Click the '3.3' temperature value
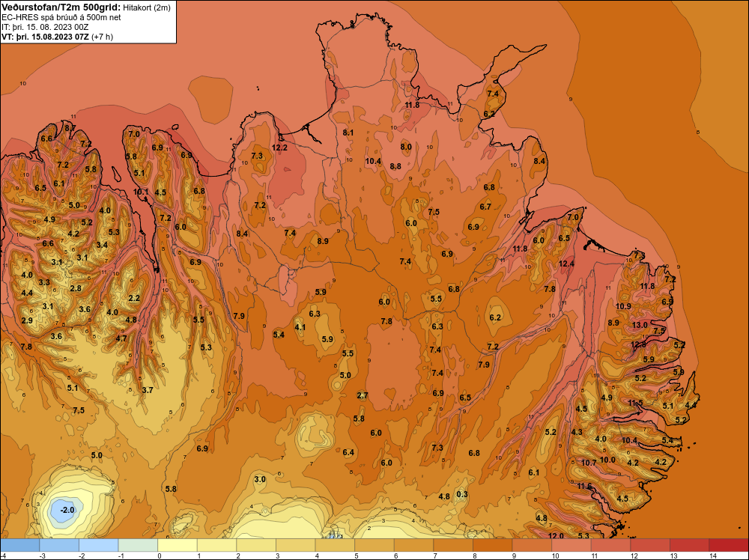 [44, 282]
